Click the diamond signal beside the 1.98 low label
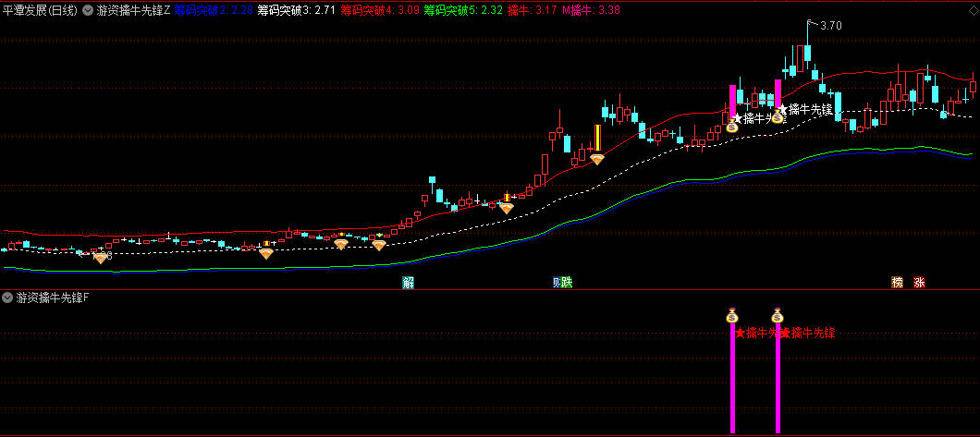 click(101, 258)
